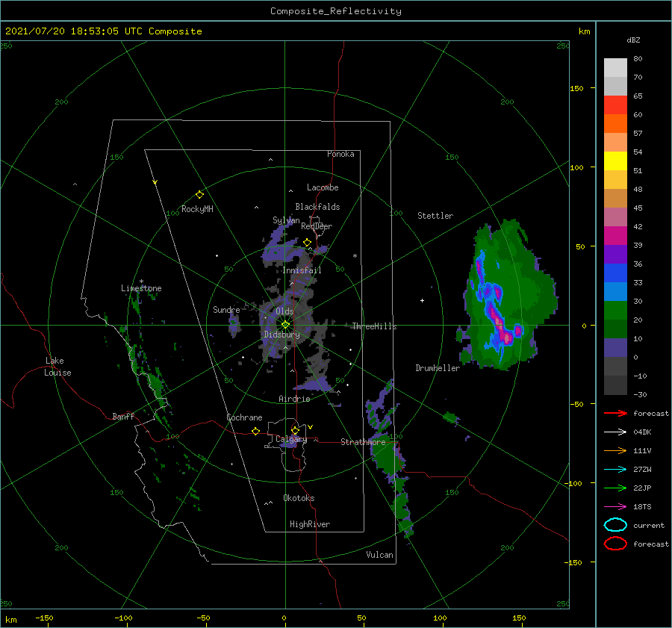Image resolution: width=672 pixels, height=628 pixels.
Task: Click the Sylvan label near RedDeer
Action: pyautogui.click(x=286, y=220)
